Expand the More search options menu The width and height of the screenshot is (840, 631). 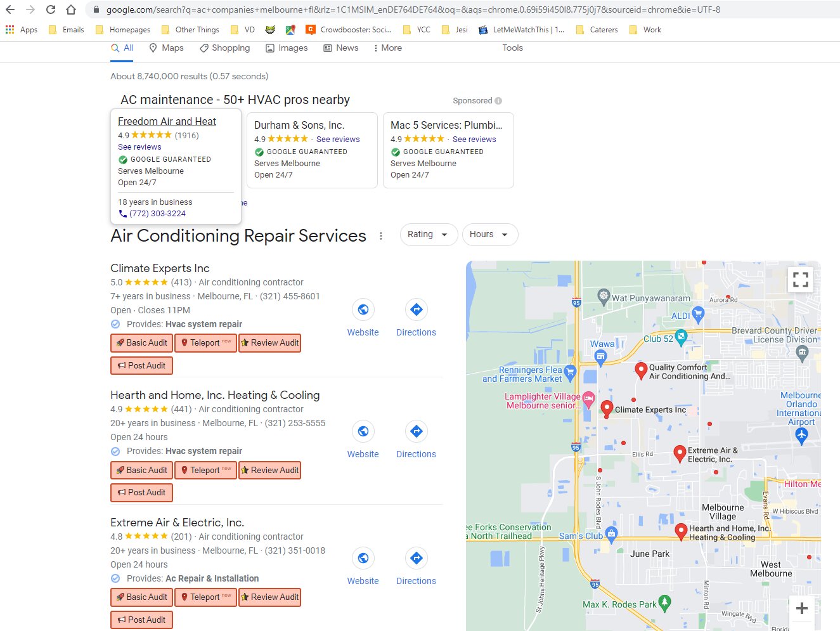click(387, 48)
